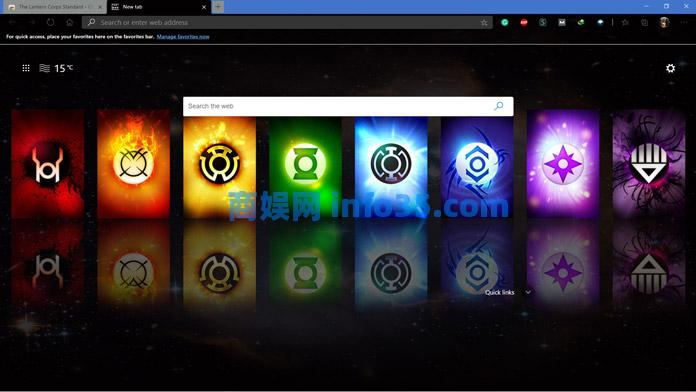Click the Manage favorites now link
Image resolution: width=696 pixels, height=392 pixels.
tap(183, 37)
